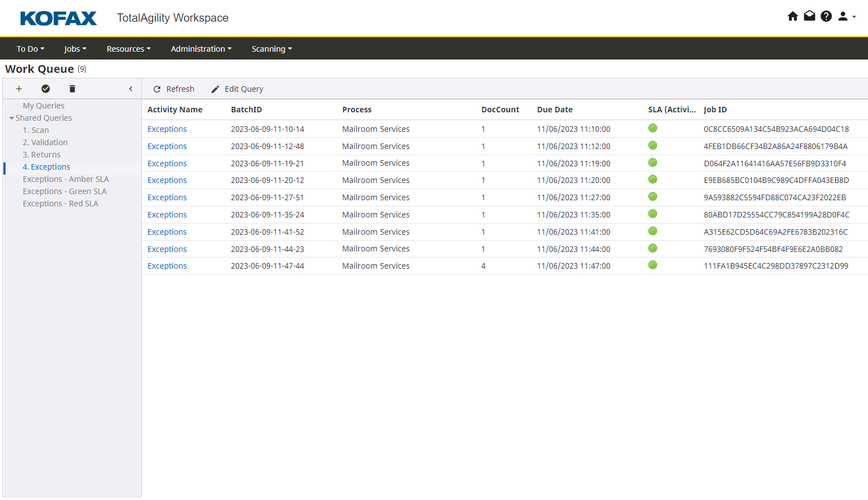The width and height of the screenshot is (868, 500).
Task: Open the user profile menu
Action: (x=847, y=16)
